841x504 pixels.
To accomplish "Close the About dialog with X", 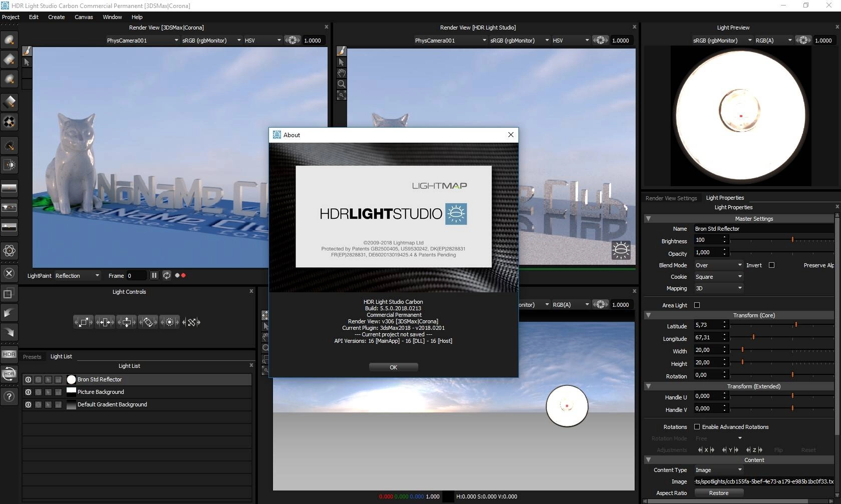I will coord(510,135).
